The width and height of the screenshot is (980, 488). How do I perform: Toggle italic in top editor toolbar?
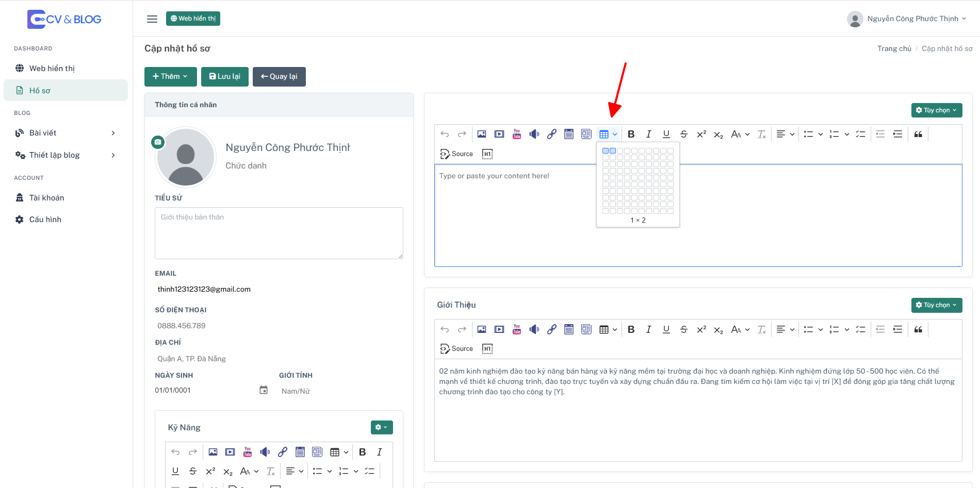coord(649,134)
